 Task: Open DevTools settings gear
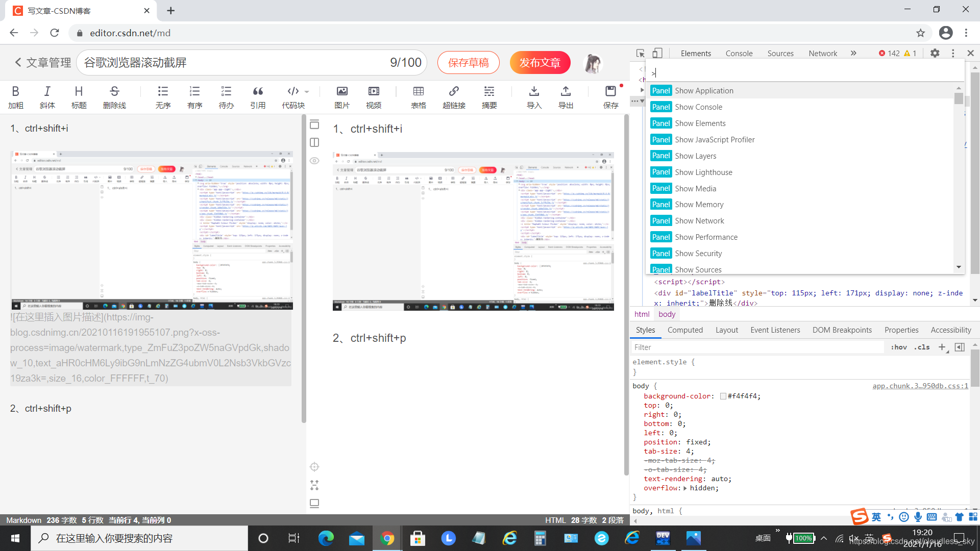click(x=935, y=53)
